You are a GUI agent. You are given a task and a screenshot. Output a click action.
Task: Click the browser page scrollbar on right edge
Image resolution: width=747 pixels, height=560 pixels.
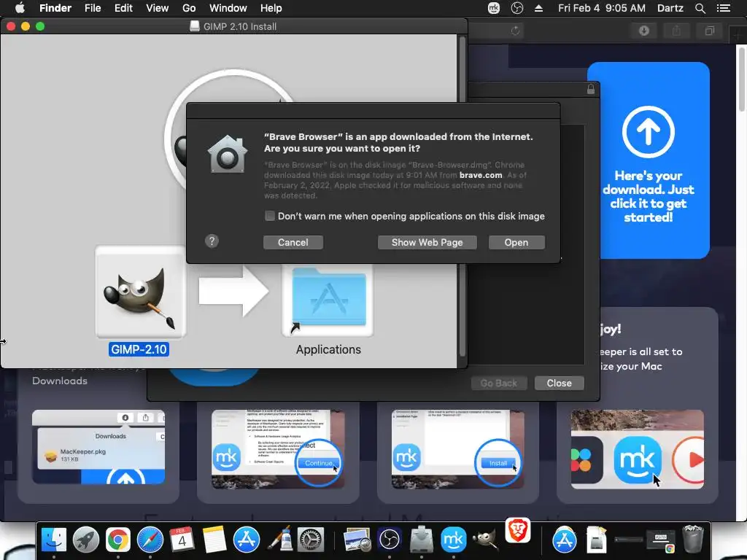(x=742, y=79)
